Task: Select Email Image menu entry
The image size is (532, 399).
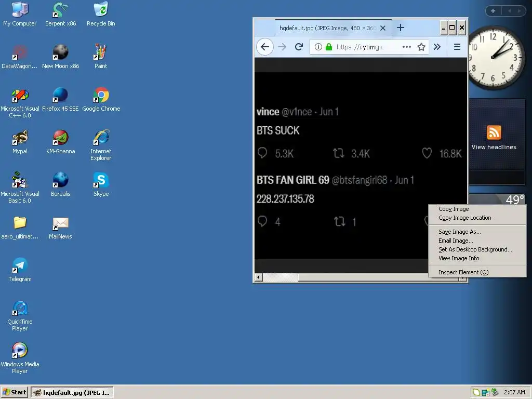Action: tap(456, 241)
